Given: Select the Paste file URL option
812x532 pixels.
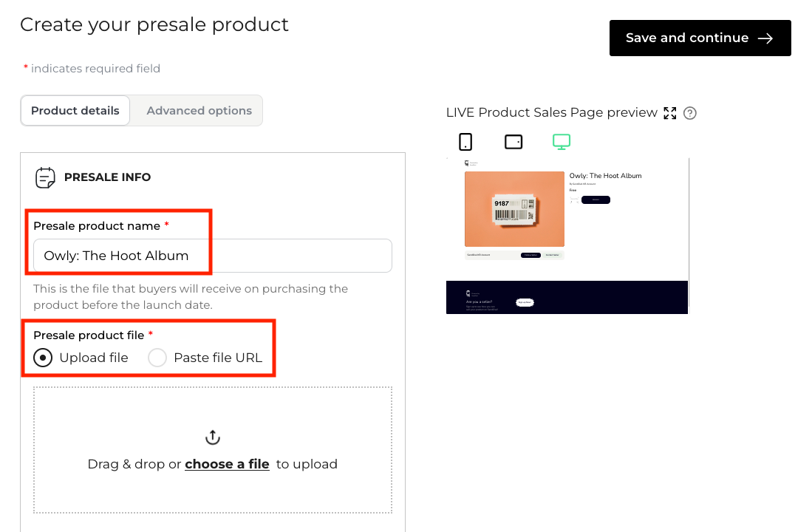Looking at the screenshot, I should point(157,358).
